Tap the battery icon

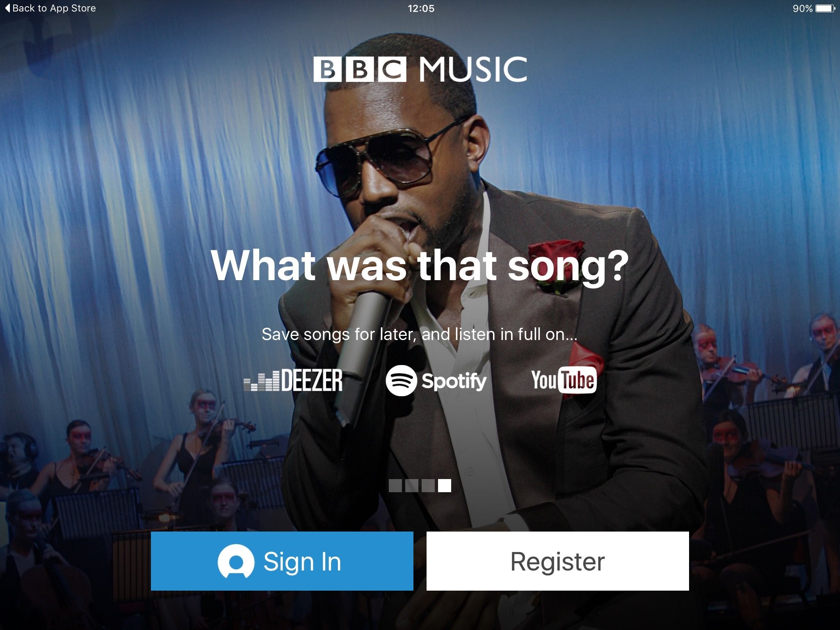click(825, 8)
